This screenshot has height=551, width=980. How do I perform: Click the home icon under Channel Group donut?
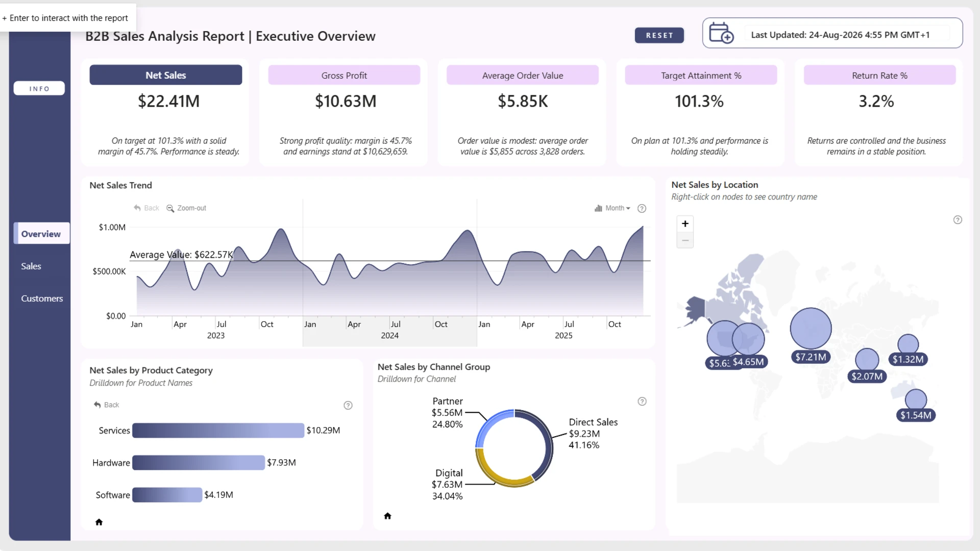coord(387,516)
